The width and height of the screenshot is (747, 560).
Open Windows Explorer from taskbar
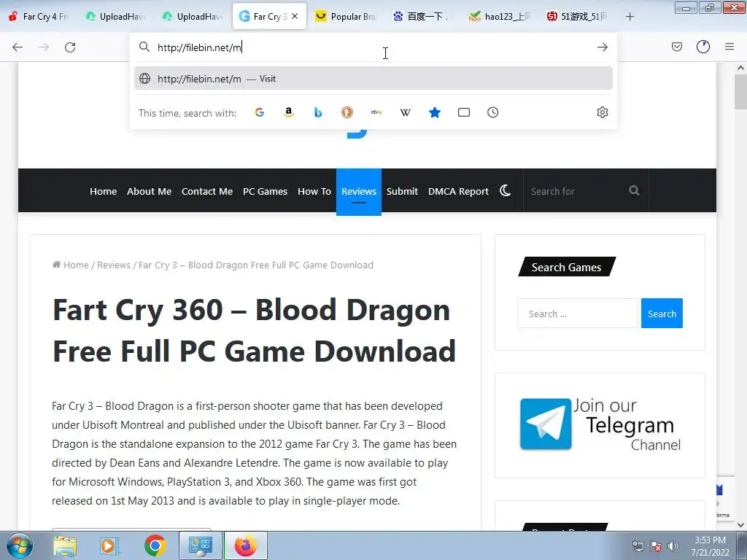click(65, 545)
